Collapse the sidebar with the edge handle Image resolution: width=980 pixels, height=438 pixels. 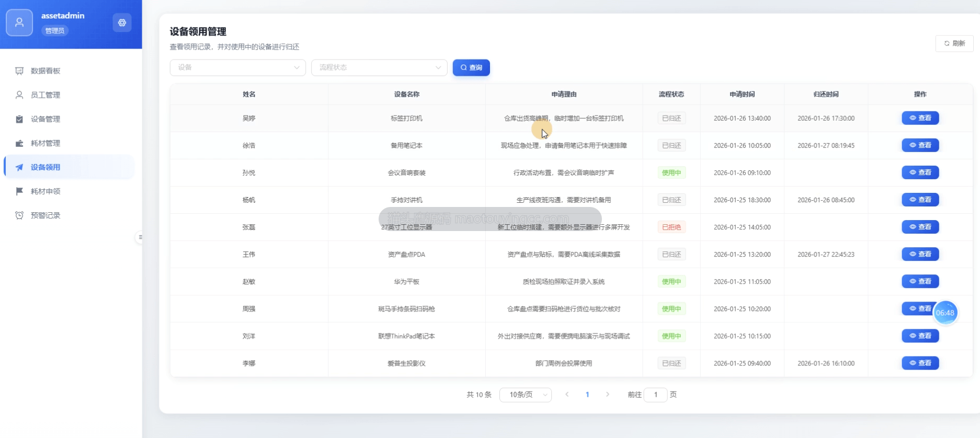[140, 237]
